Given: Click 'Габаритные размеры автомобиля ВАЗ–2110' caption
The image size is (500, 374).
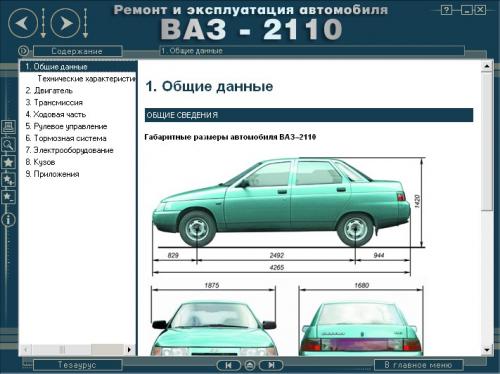Looking at the screenshot, I should point(230,137).
